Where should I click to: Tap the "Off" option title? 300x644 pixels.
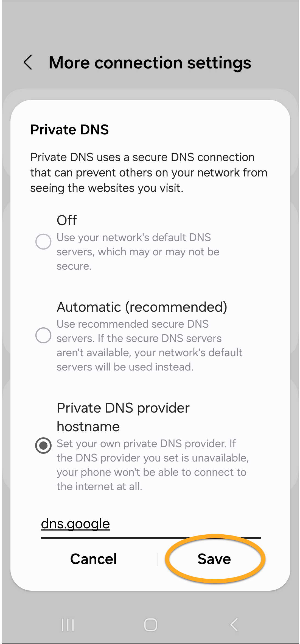(67, 220)
